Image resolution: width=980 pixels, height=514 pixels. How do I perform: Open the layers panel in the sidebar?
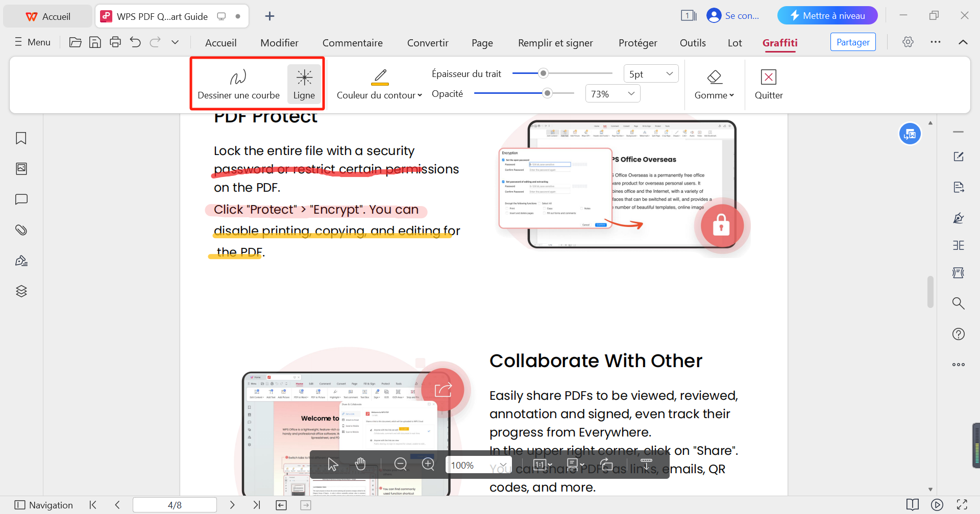point(21,291)
